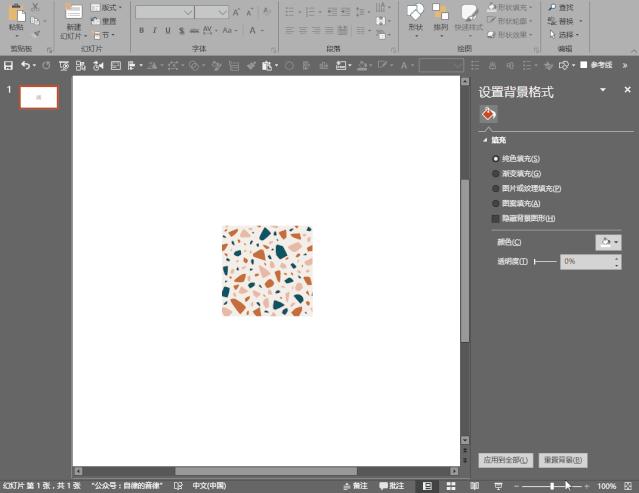The image size is (639, 493).
Task: Open the Section (节) dropdown
Action: (x=104, y=35)
